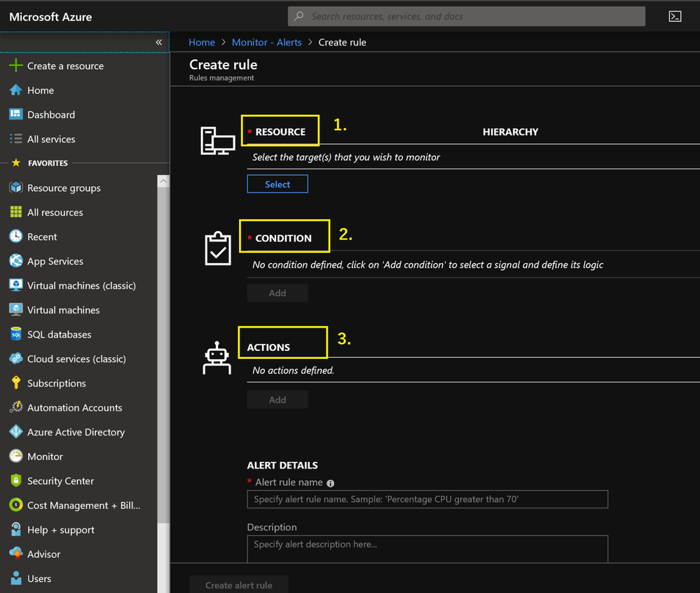The height and width of the screenshot is (593, 700).
Task: Click the HIERARCHY column header
Action: [x=510, y=132]
